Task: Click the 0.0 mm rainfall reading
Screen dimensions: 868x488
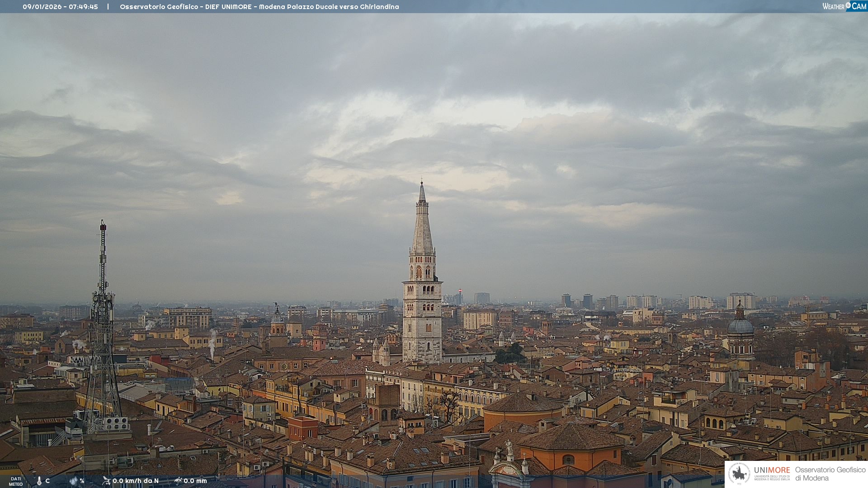Action: pos(195,481)
